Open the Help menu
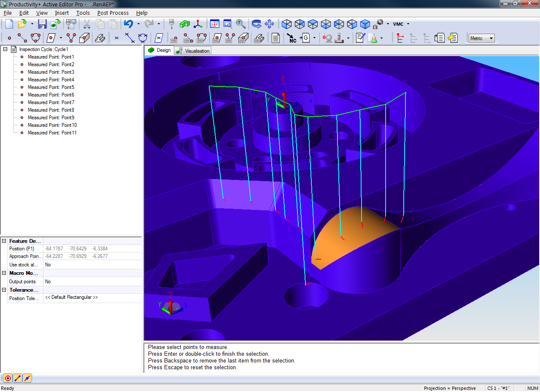The image size is (540, 392). (142, 13)
